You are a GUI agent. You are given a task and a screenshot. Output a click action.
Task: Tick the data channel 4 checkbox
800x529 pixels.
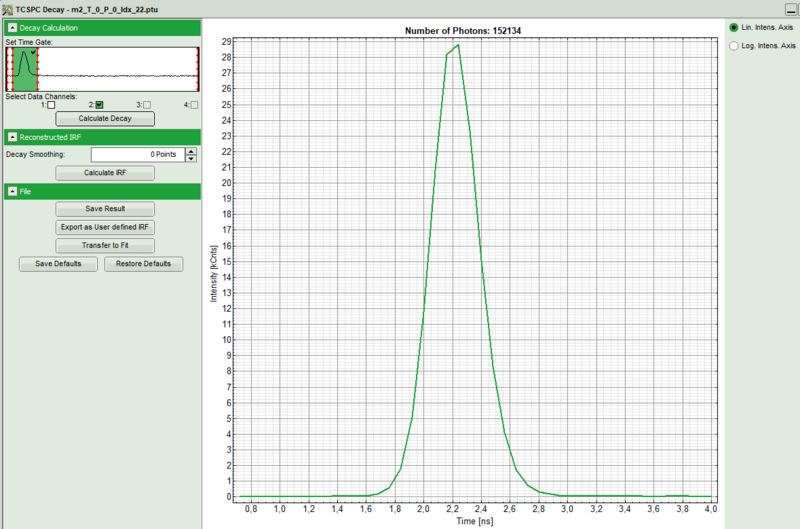point(194,105)
